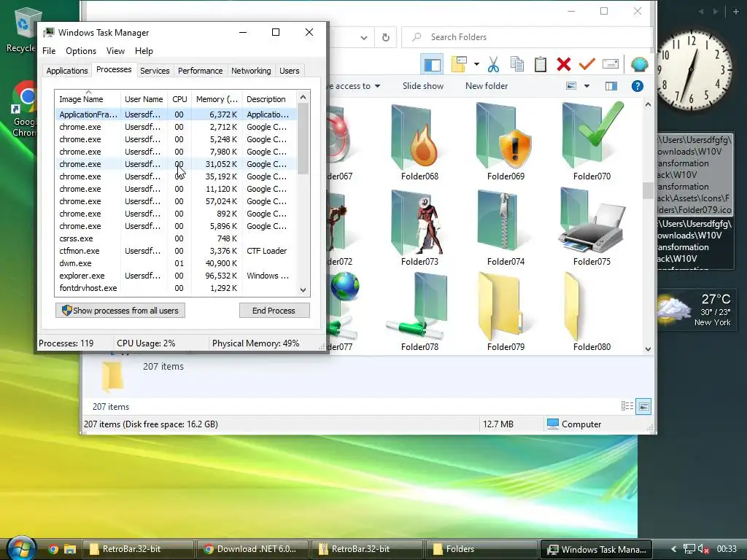Click the orange checkmark icon in toolbar

[x=587, y=64]
